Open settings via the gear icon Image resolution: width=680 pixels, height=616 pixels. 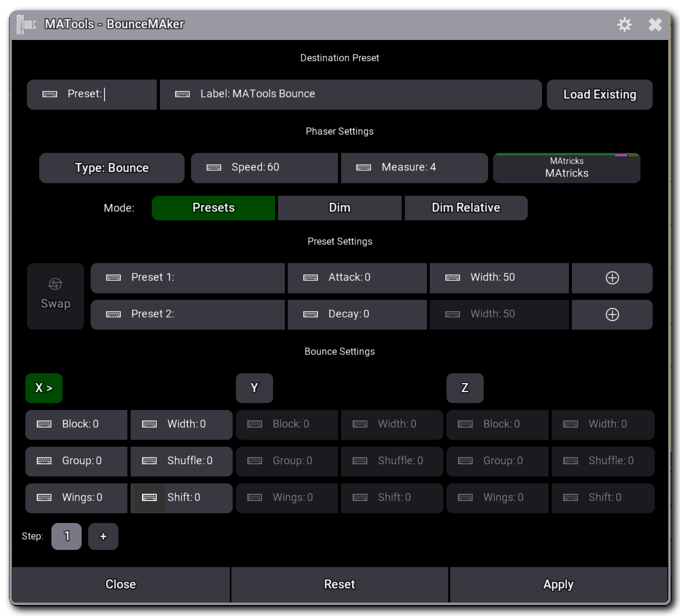[624, 24]
